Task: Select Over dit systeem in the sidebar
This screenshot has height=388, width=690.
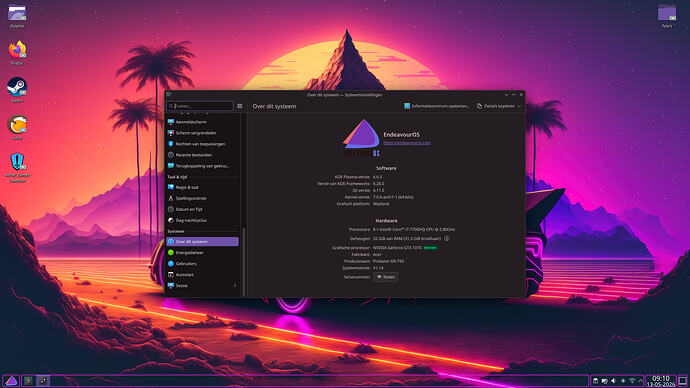Action: [x=202, y=242]
